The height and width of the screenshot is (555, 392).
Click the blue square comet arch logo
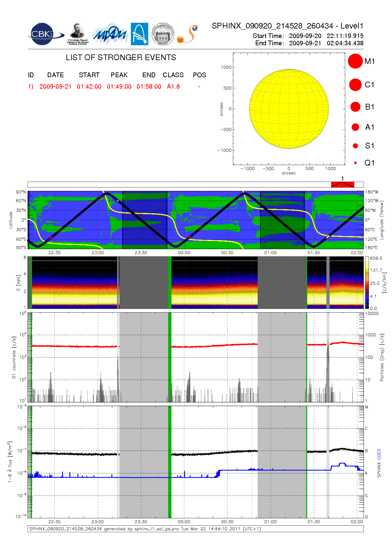click(x=139, y=34)
